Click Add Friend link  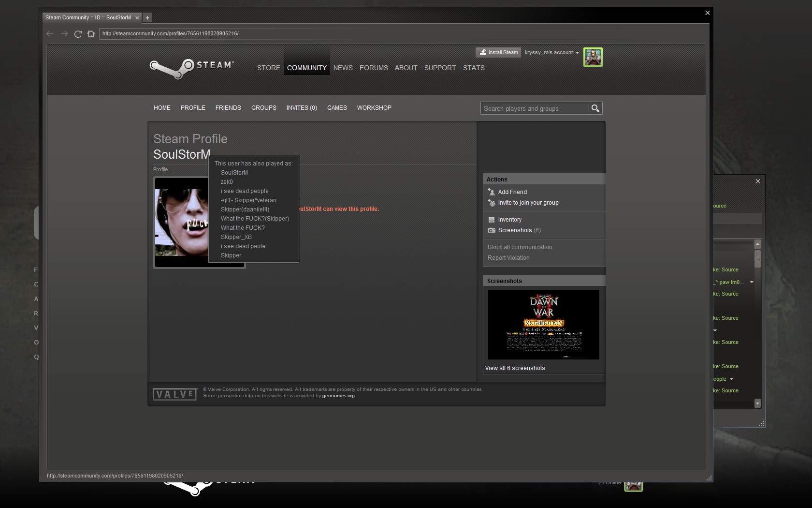coord(512,192)
